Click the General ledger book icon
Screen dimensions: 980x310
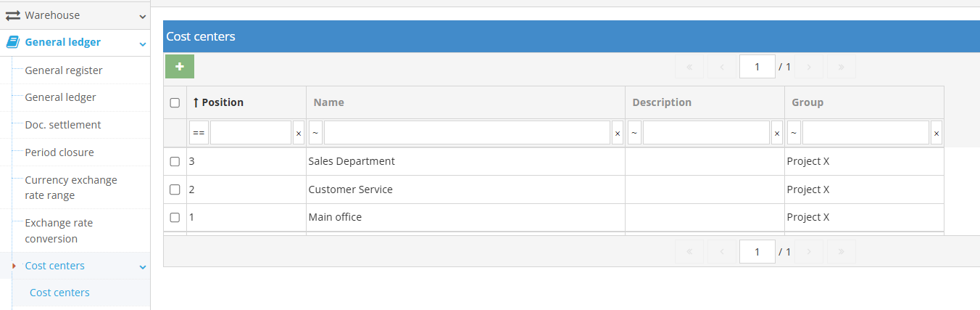click(13, 42)
